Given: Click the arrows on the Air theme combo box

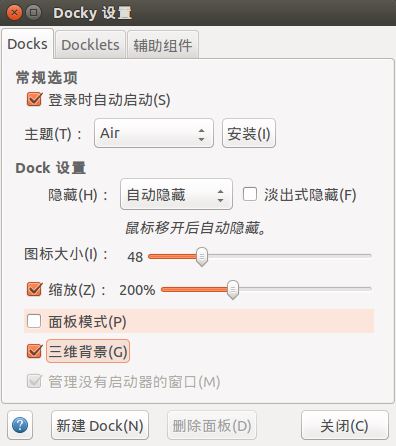Looking at the screenshot, I should click(201, 134).
